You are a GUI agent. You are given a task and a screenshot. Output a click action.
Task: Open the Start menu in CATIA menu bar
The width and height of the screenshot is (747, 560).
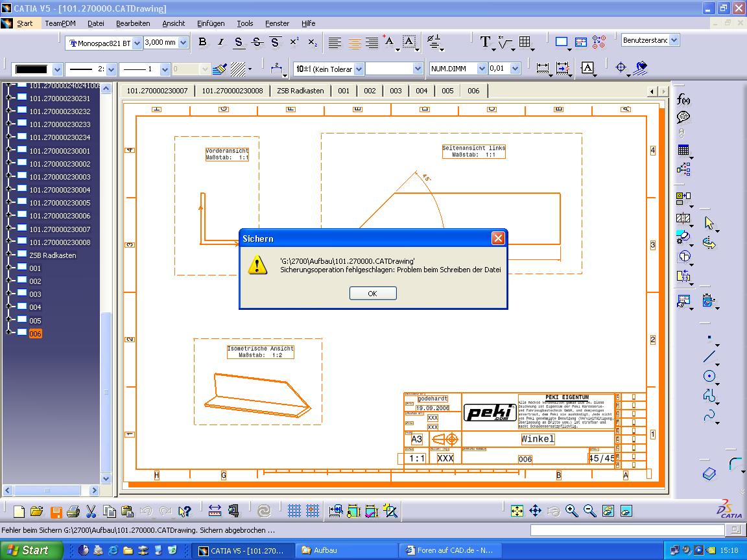click(x=25, y=23)
